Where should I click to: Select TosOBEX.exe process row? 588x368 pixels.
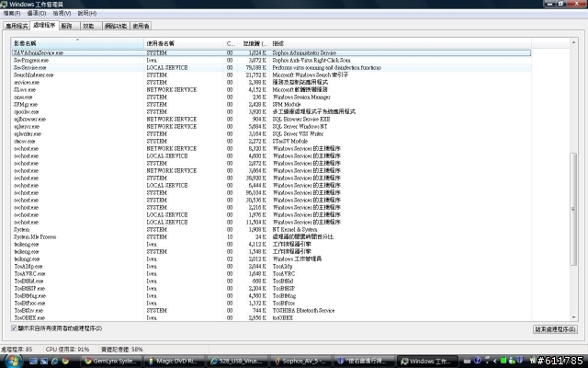click(271, 317)
